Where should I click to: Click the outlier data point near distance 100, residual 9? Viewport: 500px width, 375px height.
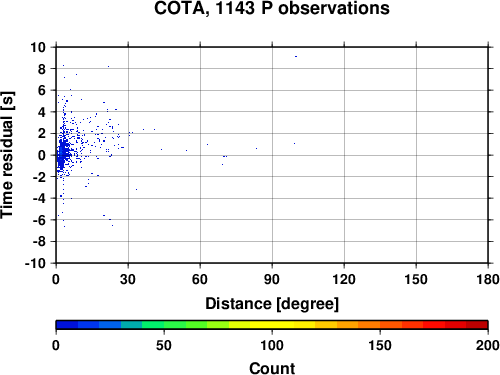pos(296,57)
